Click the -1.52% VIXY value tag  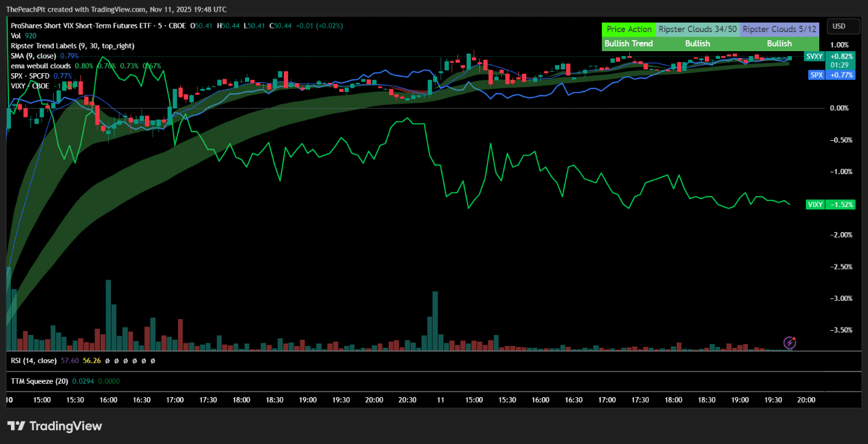coord(839,205)
